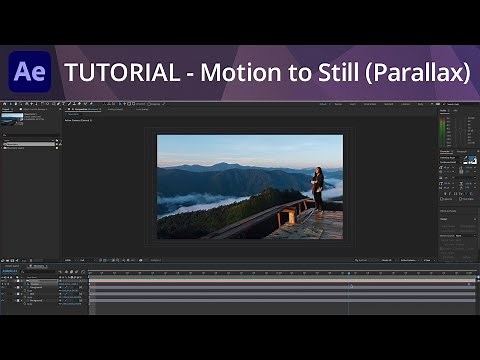This screenshot has width=480, height=360.
Task: Select the Libraries workspace
Action: (405, 104)
